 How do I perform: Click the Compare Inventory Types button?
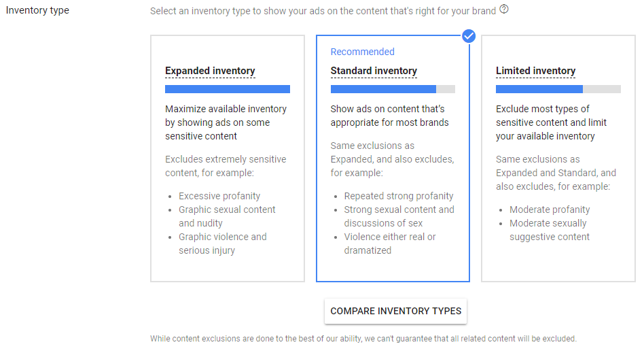tap(395, 311)
